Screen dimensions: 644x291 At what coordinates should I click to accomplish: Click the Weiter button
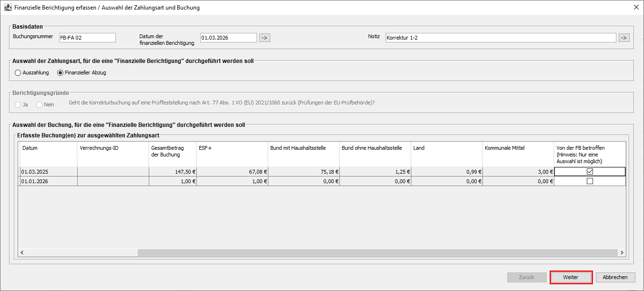571,277
